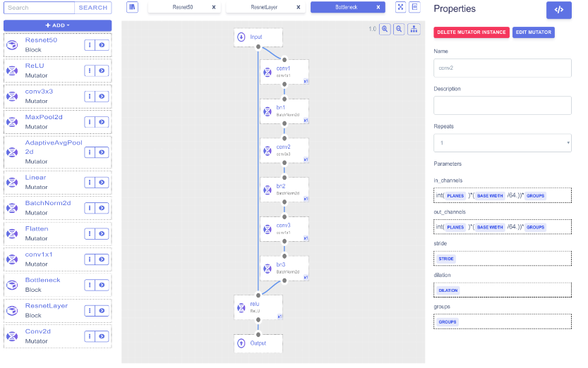Viewport: 588px width, 368px height.
Task: Open options menu for BatchNorm2d mutator
Action: pyautogui.click(x=90, y=208)
